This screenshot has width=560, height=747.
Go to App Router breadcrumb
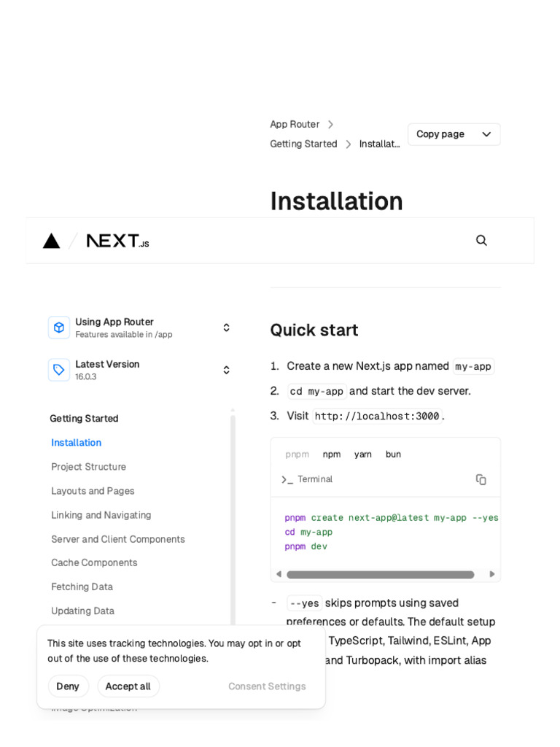[295, 124]
